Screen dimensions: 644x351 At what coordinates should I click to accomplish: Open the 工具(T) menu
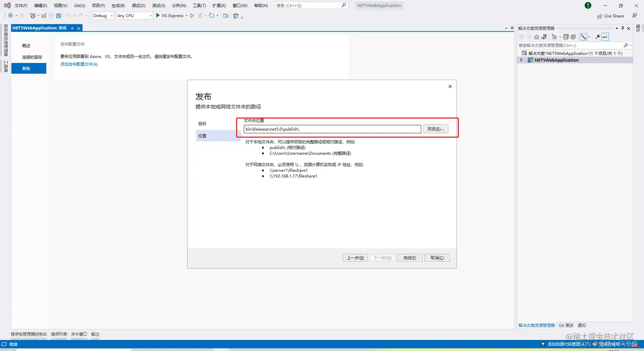(x=199, y=6)
